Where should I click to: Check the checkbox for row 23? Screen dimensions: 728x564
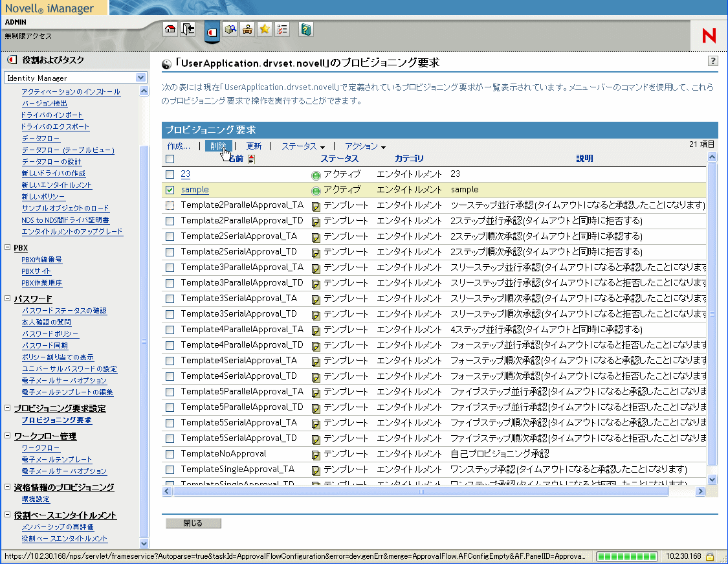point(170,174)
